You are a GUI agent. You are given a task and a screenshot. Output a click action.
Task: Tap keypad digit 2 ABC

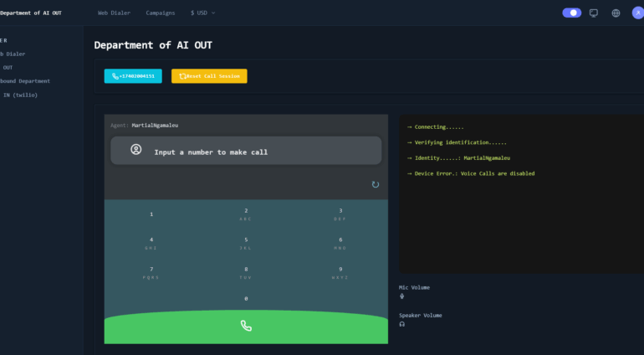246,214
